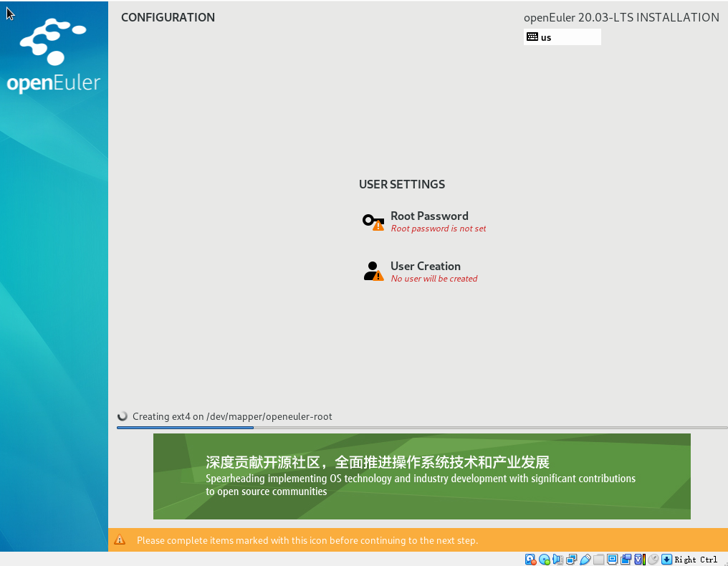Click the 'Root password is not set' warning
Image resolution: width=728 pixels, height=566 pixels.
[438, 229]
